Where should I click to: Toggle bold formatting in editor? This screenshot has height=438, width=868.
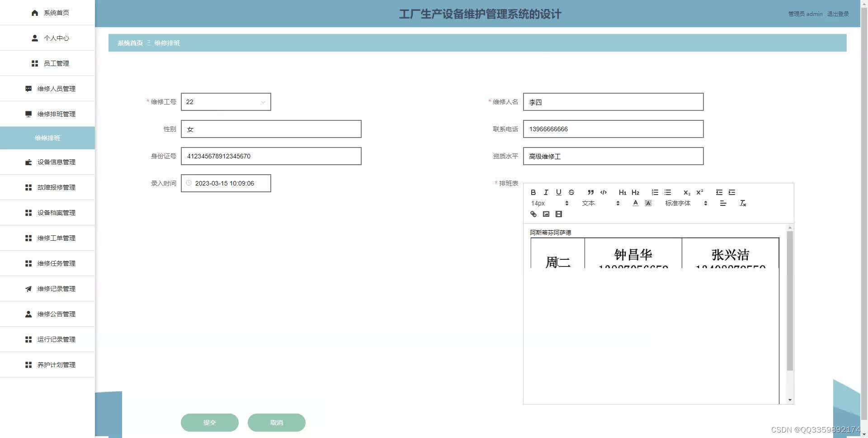(533, 192)
